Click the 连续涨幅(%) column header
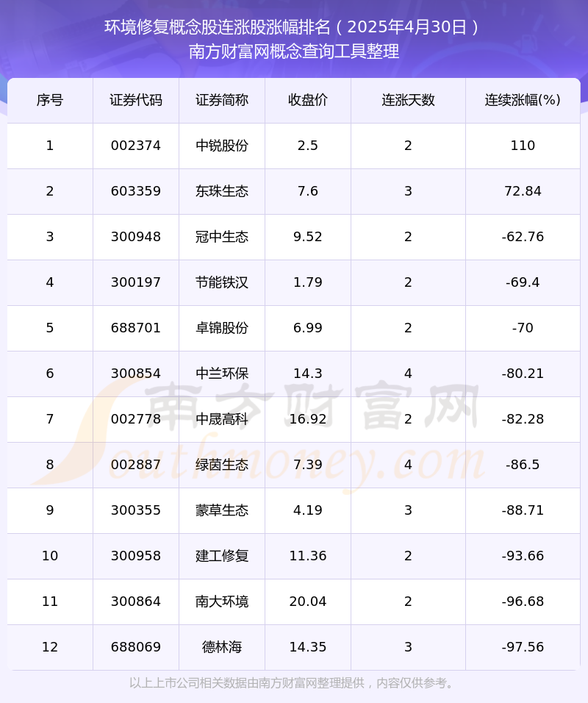 [x=523, y=100]
